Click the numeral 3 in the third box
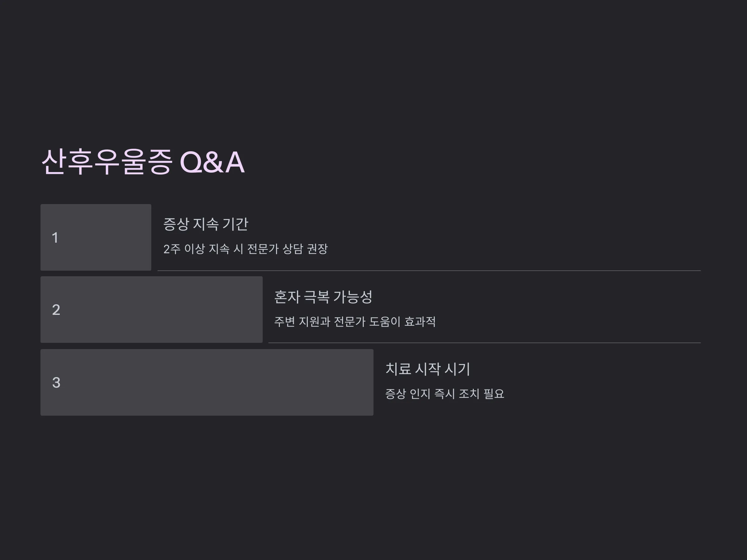This screenshot has width=747, height=560. [x=56, y=382]
